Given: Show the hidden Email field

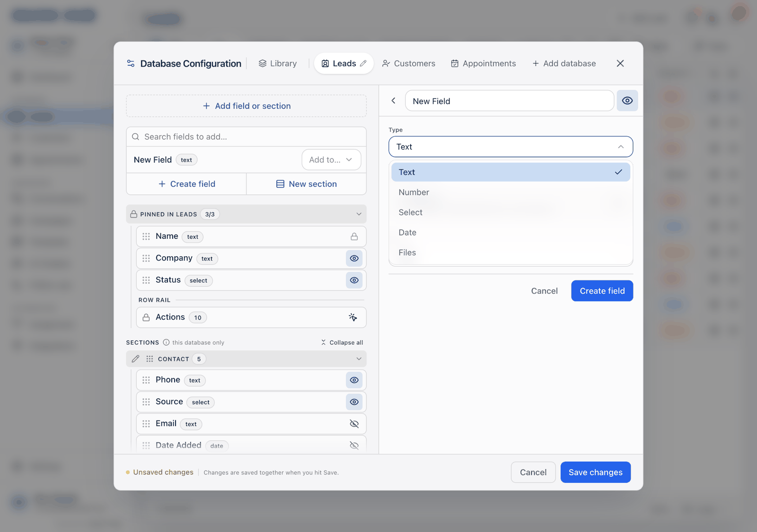Looking at the screenshot, I should pos(354,424).
